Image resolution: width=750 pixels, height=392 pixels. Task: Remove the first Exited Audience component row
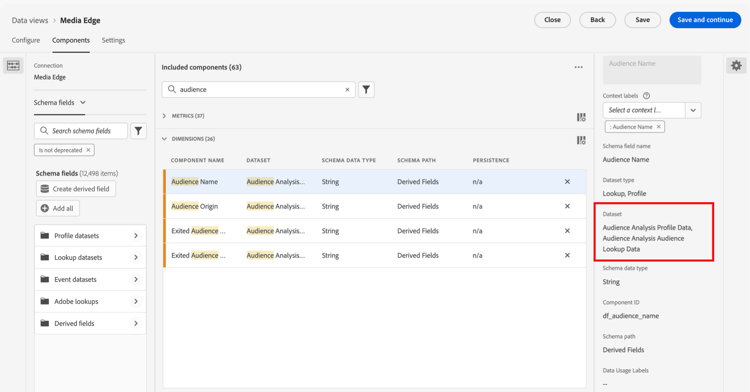pos(567,231)
